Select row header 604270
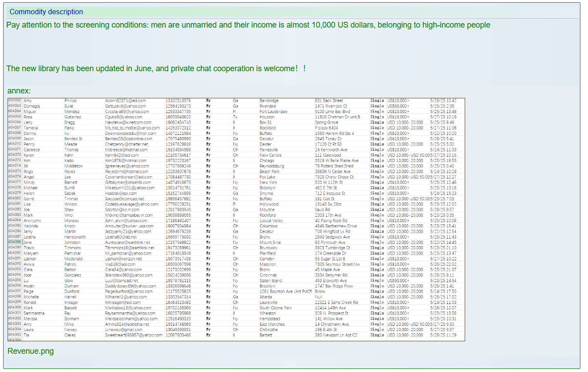This screenshot has width=588, height=372. tap(15, 144)
